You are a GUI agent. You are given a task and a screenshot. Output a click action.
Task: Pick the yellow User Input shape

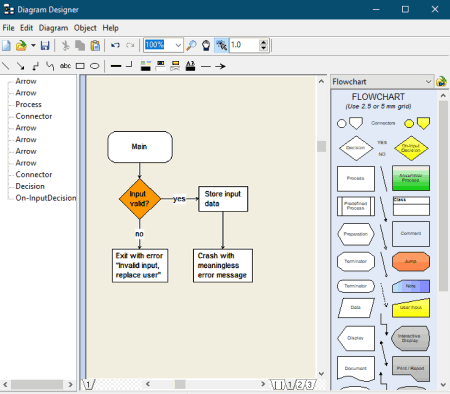[x=411, y=308]
